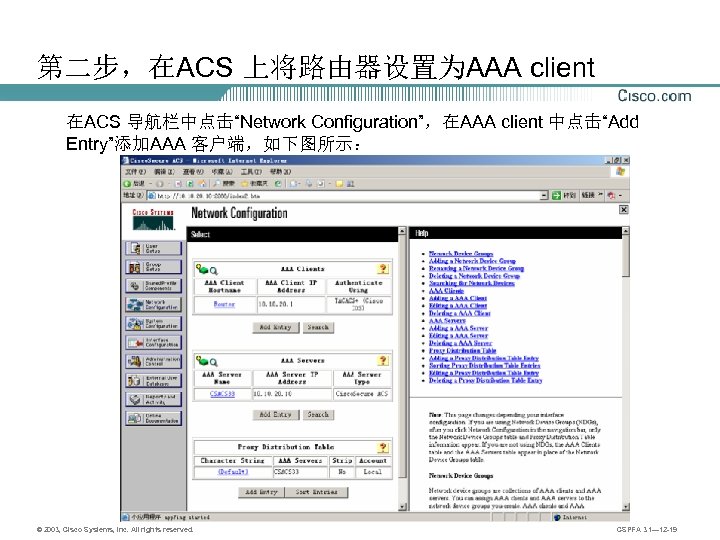Click the Help pane scrollbar thumb
The width and height of the screenshot is (720, 540).
625,255
